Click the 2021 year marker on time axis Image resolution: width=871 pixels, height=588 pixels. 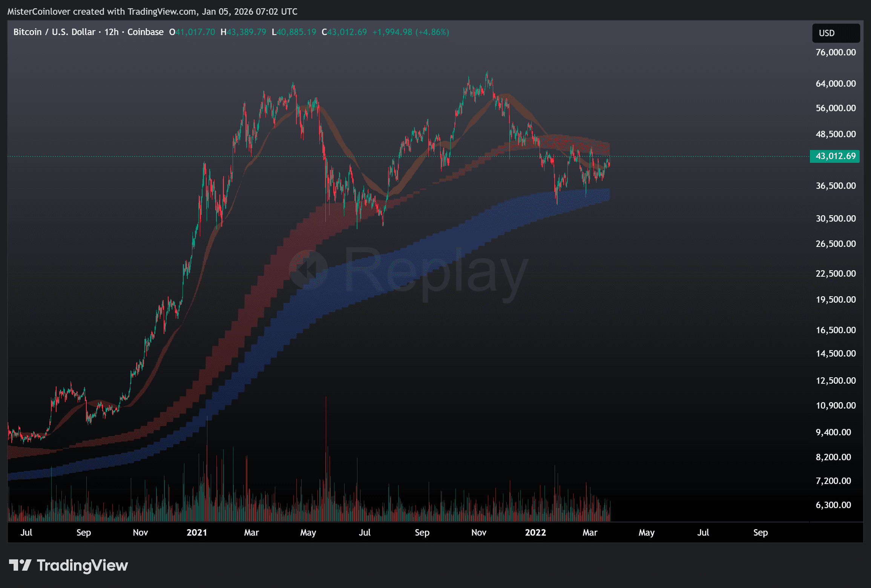196,532
